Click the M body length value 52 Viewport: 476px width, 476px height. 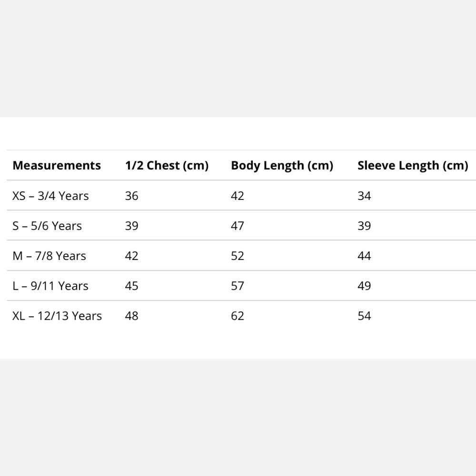pyautogui.click(x=238, y=256)
